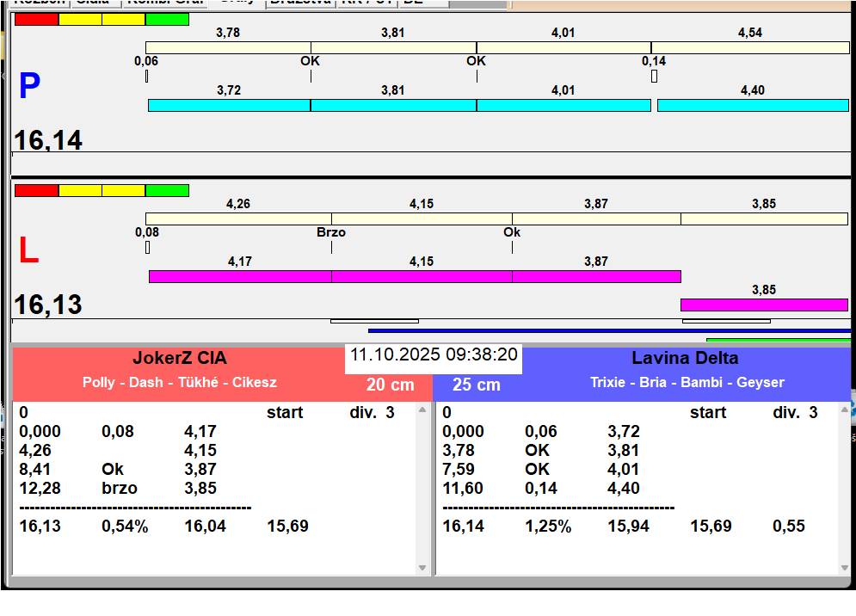856x616 pixels.
Task: Click the 16,13 total time in lane L
Action: (x=48, y=305)
